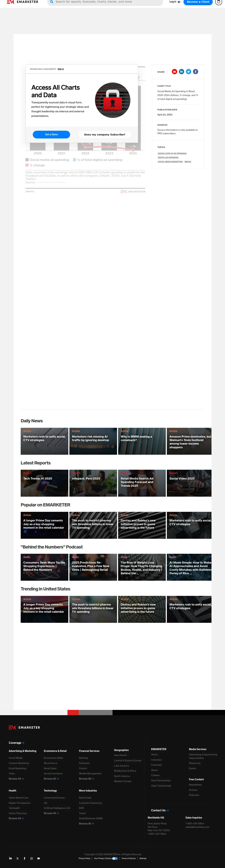Open Podcasts under Free Content
225x868 pixels.
coord(194,795)
